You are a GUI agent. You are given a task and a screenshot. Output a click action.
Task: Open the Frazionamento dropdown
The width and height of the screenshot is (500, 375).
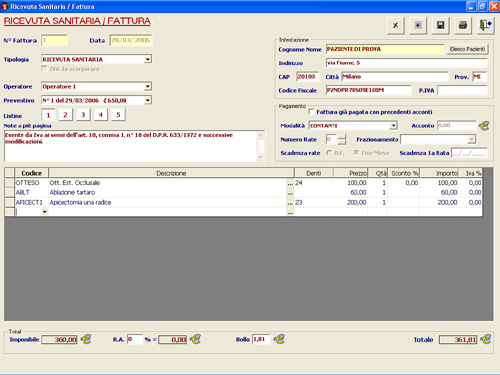471,139
